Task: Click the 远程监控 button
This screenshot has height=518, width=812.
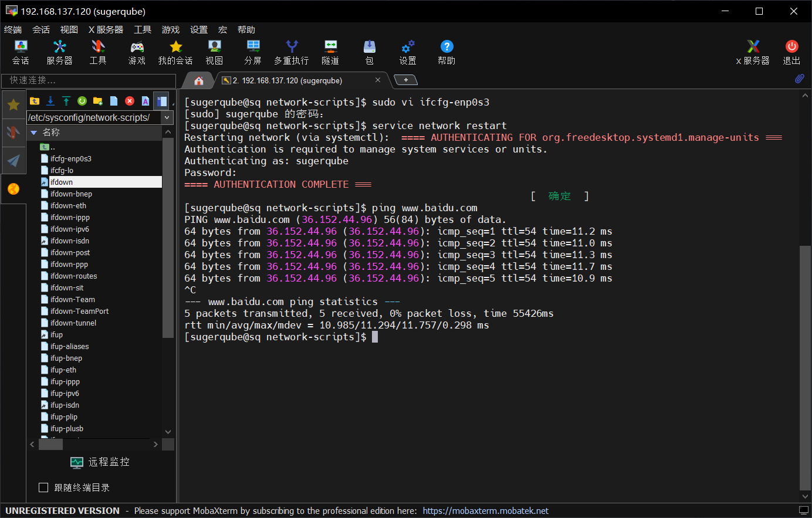Action: coord(100,462)
